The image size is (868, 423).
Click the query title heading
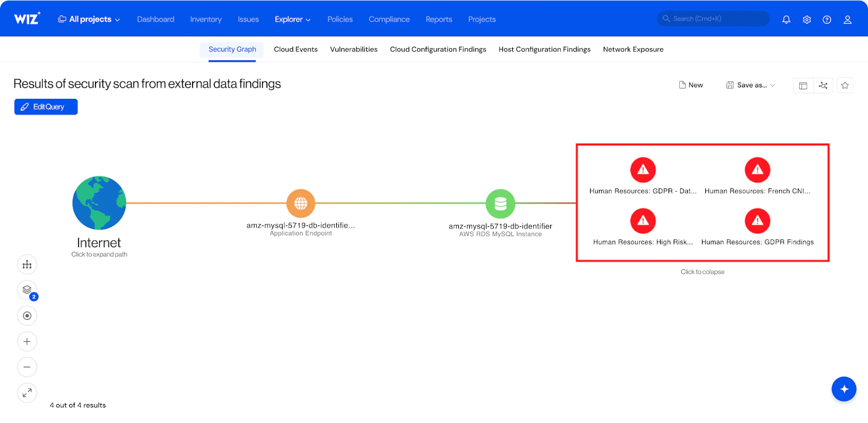click(147, 84)
